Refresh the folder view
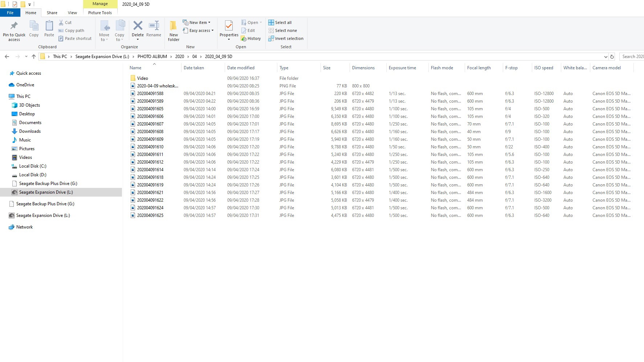644x362 pixels. 612,57
